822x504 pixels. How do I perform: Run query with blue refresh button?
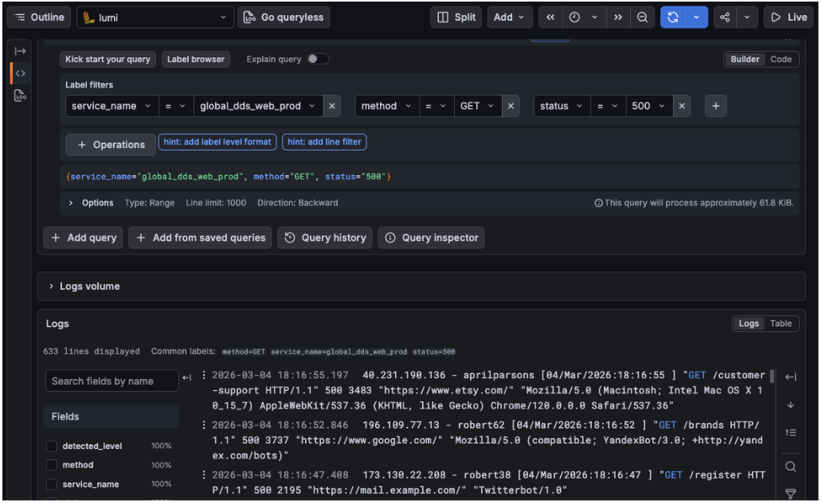click(x=673, y=18)
